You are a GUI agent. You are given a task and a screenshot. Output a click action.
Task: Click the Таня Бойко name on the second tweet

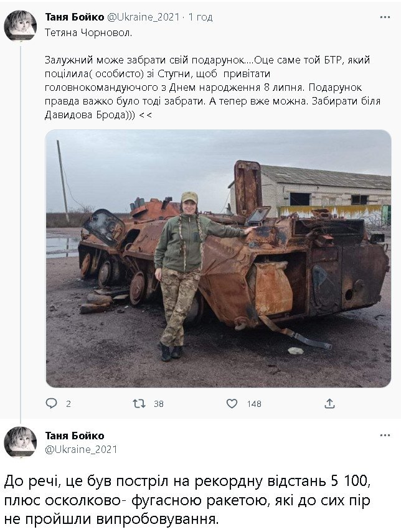coord(74,436)
